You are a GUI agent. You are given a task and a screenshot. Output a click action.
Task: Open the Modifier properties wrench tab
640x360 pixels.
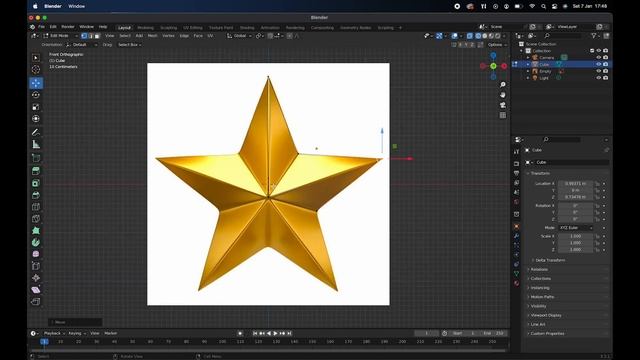pos(517,236)
